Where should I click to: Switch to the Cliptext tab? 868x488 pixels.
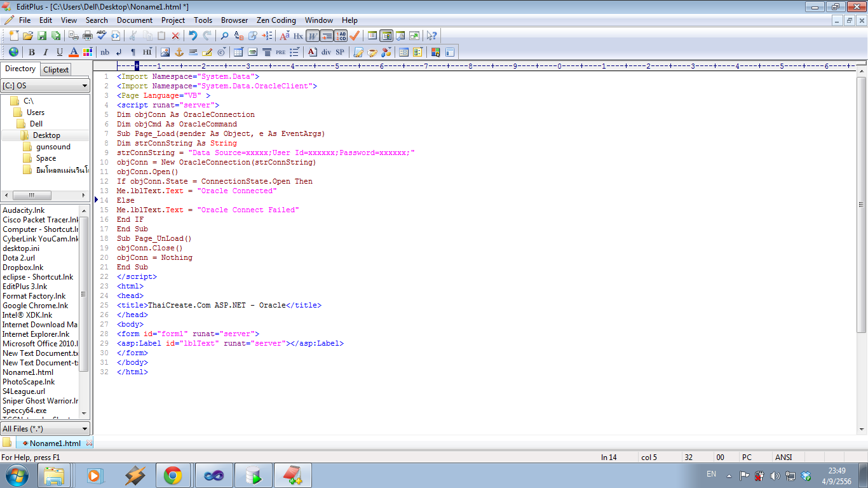(x=56, y=70)
